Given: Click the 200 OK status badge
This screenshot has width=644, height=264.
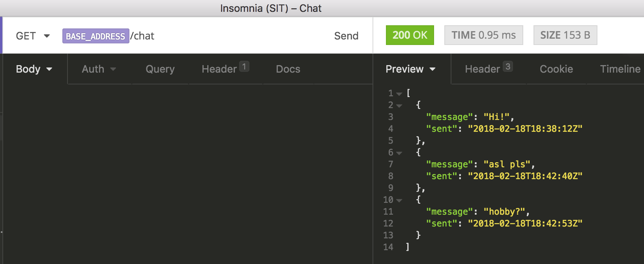Looking at the screenshot, I should click(410, 35).
